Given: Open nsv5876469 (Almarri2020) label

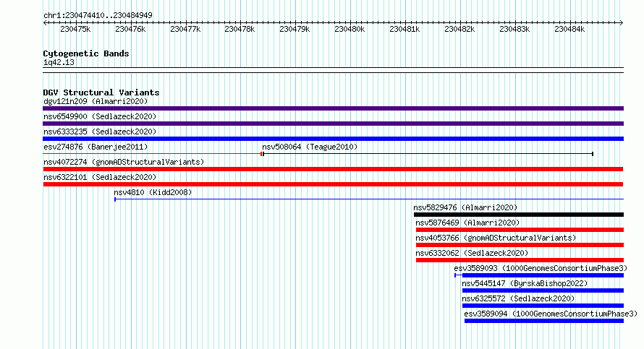Looking at the screenshot, I should point(467,223).
